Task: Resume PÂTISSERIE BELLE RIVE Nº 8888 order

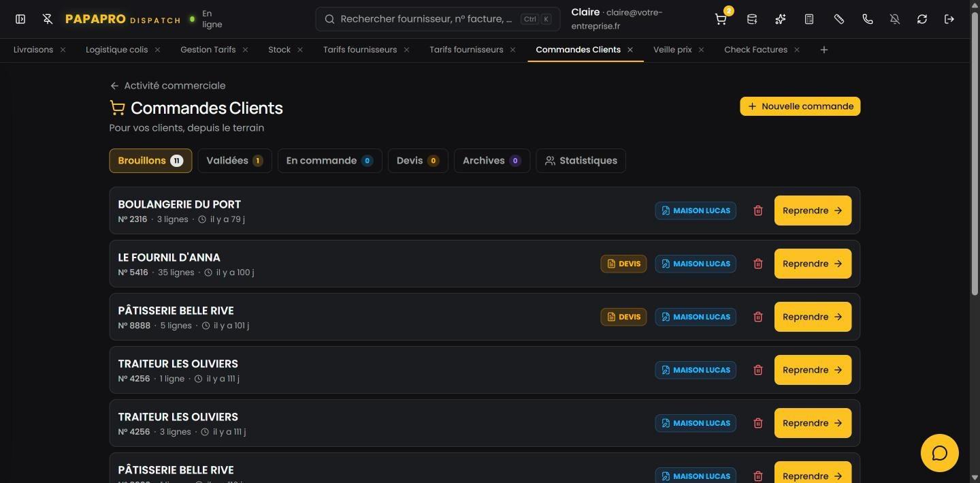Action: (813, 317)
